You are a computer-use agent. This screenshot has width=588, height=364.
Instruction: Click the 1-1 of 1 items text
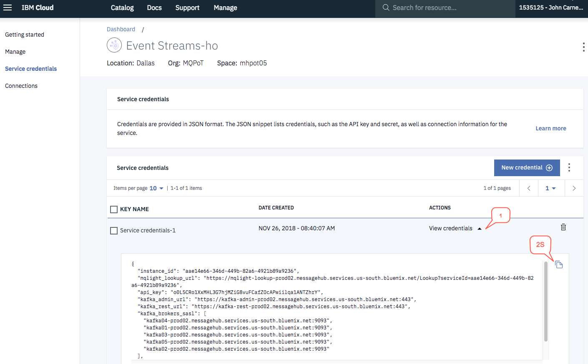[186, 188]
